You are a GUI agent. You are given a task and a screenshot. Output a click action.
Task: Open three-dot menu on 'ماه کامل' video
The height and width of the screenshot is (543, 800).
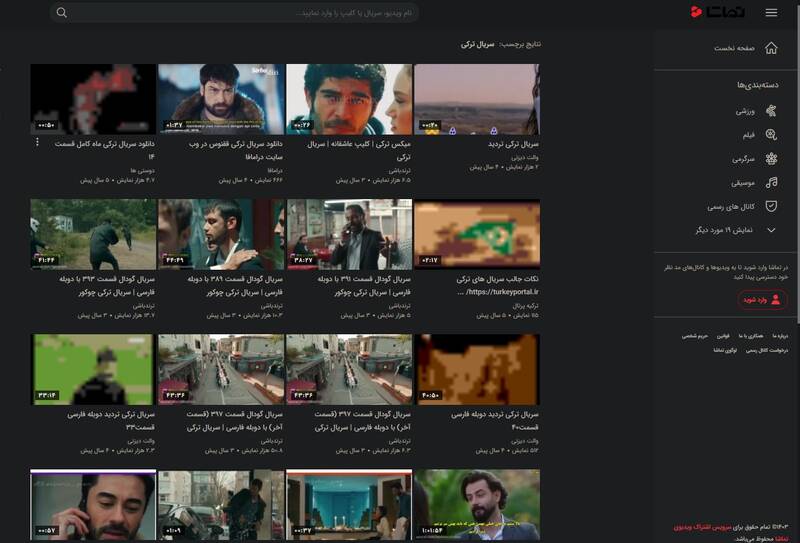pos(37,143)
